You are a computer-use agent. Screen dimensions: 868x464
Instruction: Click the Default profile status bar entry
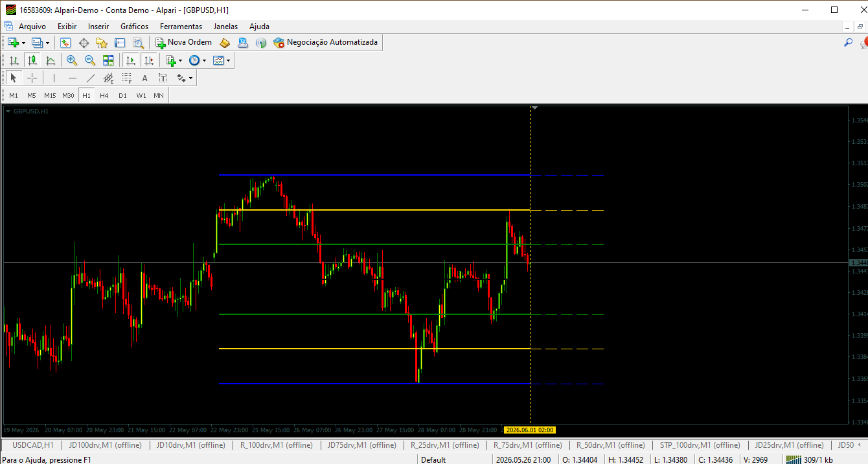pos(433,459)
